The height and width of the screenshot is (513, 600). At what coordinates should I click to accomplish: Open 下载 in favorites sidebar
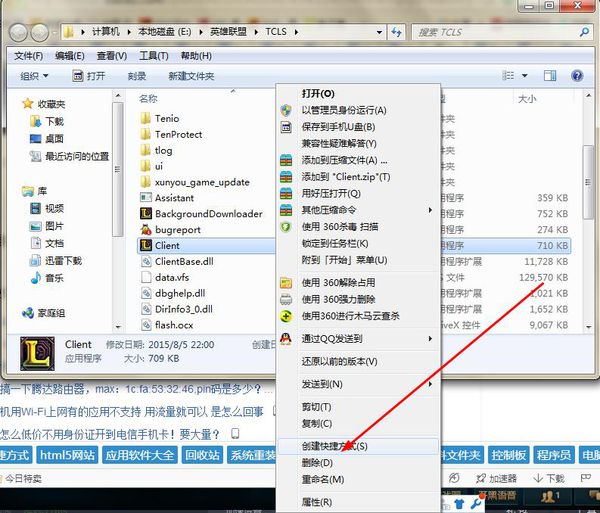pyautogui.click(x=47, y=121)
